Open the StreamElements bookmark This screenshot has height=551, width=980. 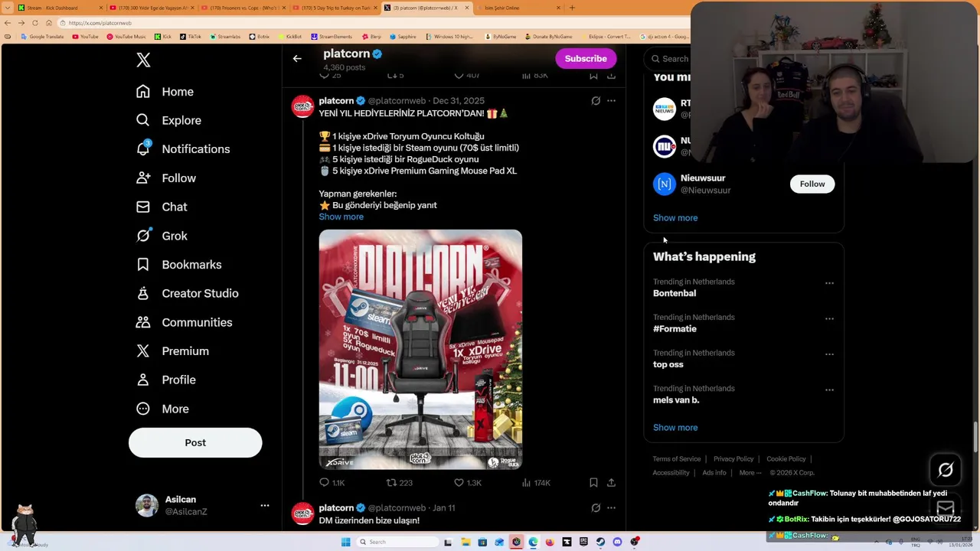point(332,37)
